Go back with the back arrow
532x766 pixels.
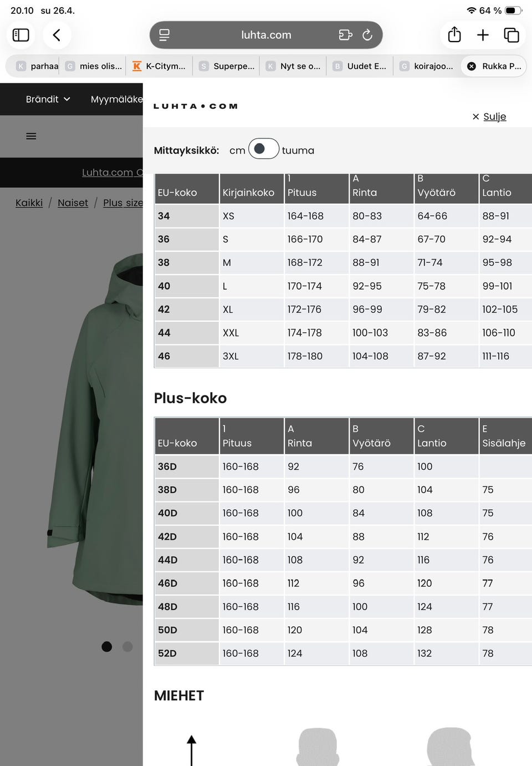pos(57,35)
